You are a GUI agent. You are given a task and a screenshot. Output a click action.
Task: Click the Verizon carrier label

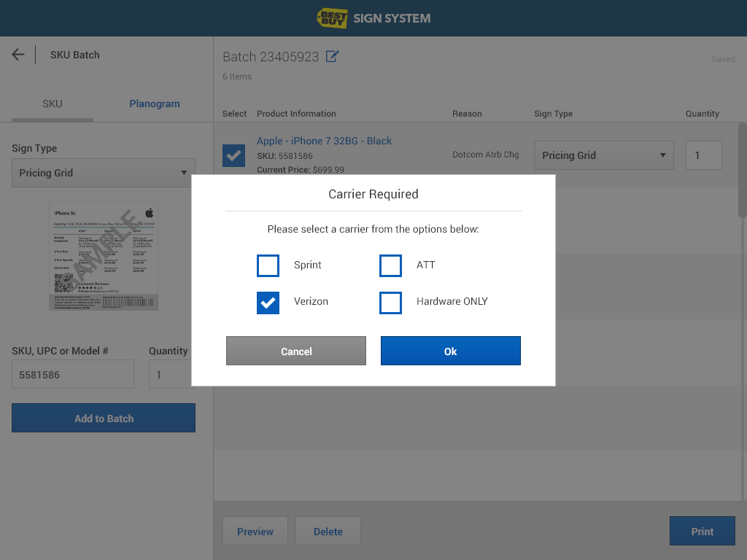click(x=311, y=301)
